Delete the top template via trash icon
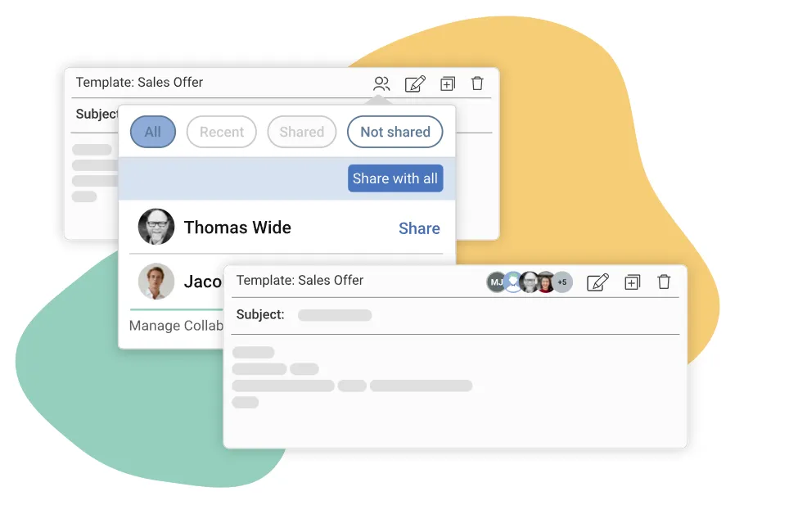 click(477, 83)
